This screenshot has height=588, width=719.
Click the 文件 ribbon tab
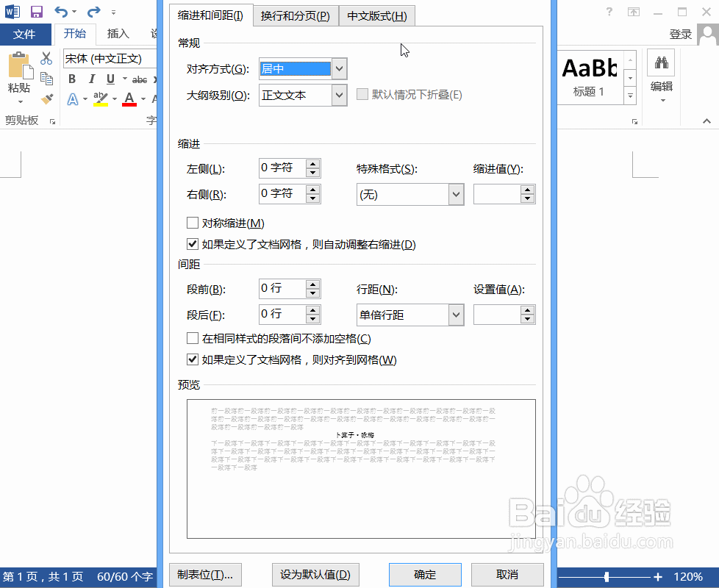(x=26, y=34)
